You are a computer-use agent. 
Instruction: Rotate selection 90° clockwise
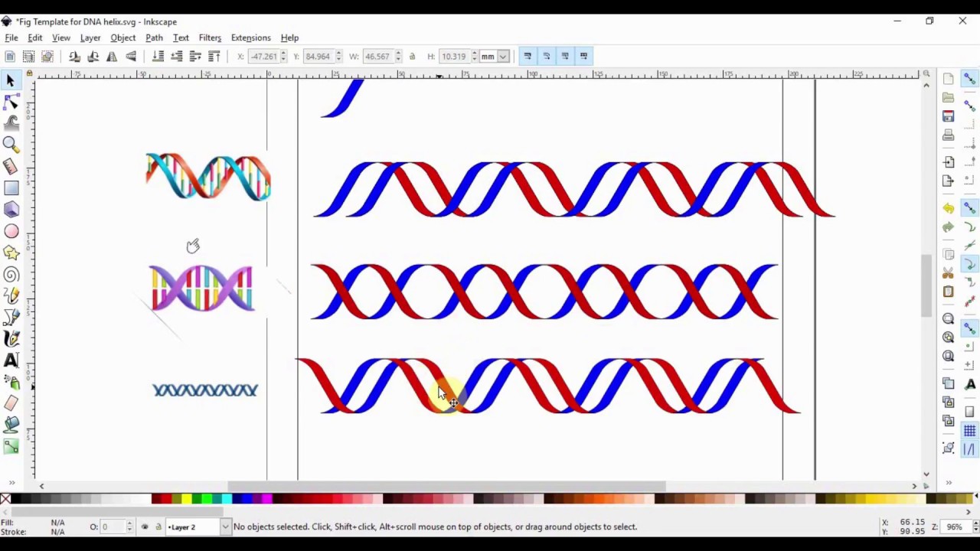93,56
